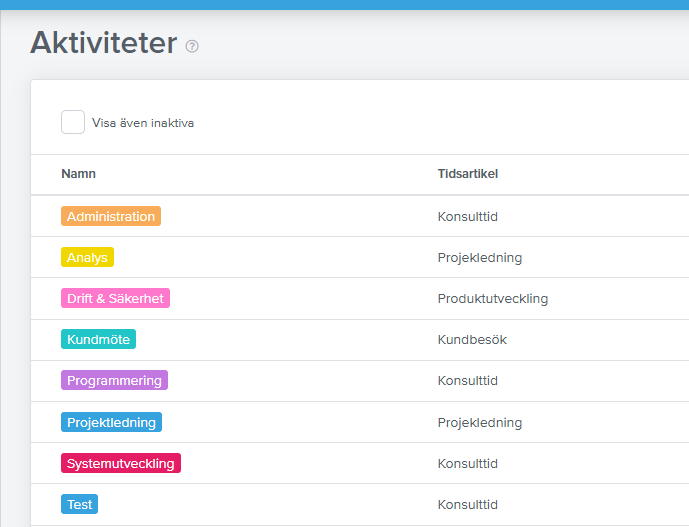This screenshot has width=689, height=527.
Task: Click the Produktutveckling cell
Action: click(x=493, y=298)
